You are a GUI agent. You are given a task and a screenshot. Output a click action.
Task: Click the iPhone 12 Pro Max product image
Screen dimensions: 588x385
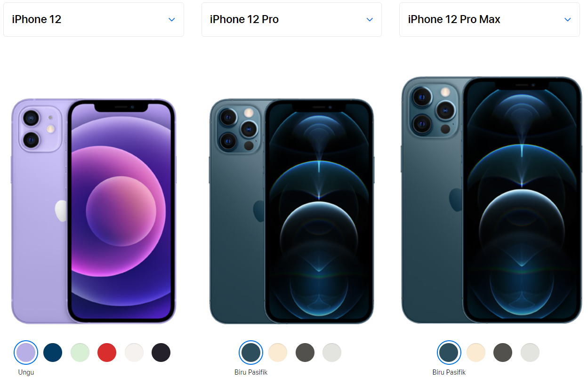pos(491,200)
